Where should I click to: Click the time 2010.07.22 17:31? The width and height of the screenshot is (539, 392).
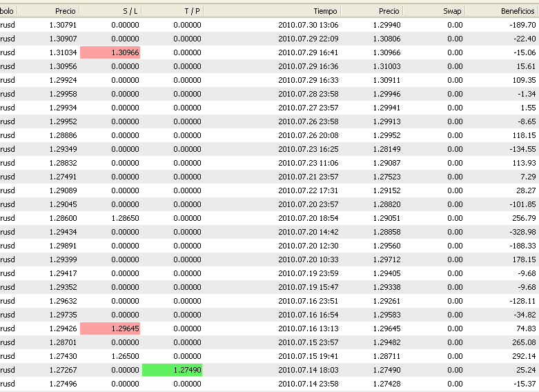pos(308,190)
